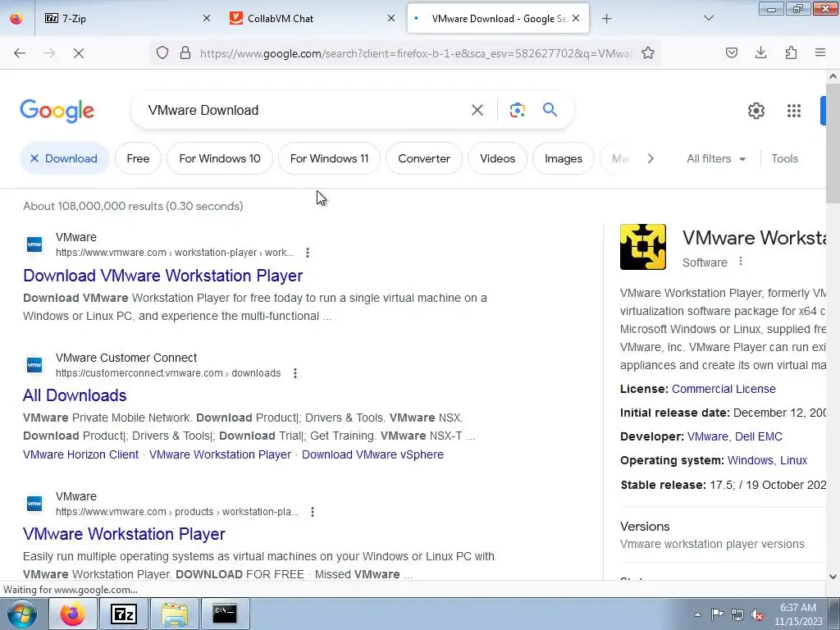Save page to Pocket
Viewport: 840px width, 630px height.
pyautogui.click(x=732, y=52)
